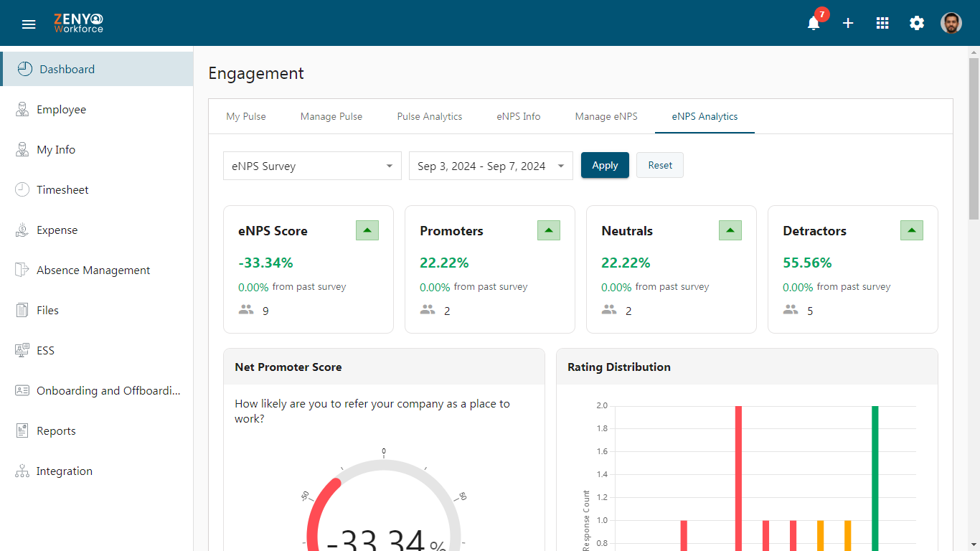
Task: Open the apps grid launcher
Action: pos(882,23)
